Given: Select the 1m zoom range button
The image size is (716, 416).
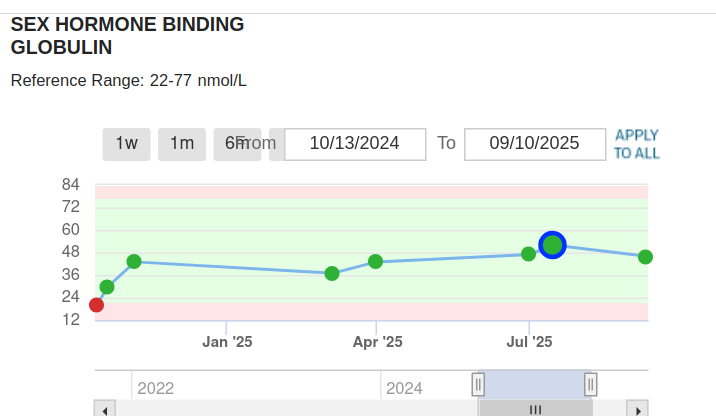Looking at the screenshot, I should click(181, 144).
